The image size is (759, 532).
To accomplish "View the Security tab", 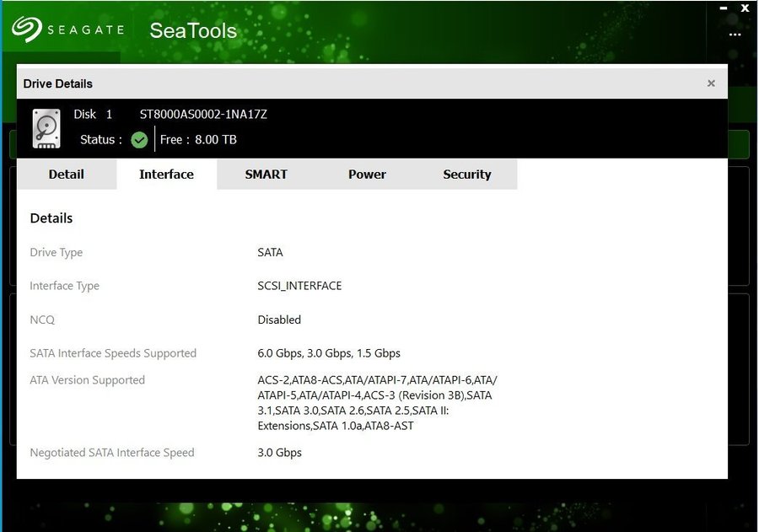I will tap(466, 175).
